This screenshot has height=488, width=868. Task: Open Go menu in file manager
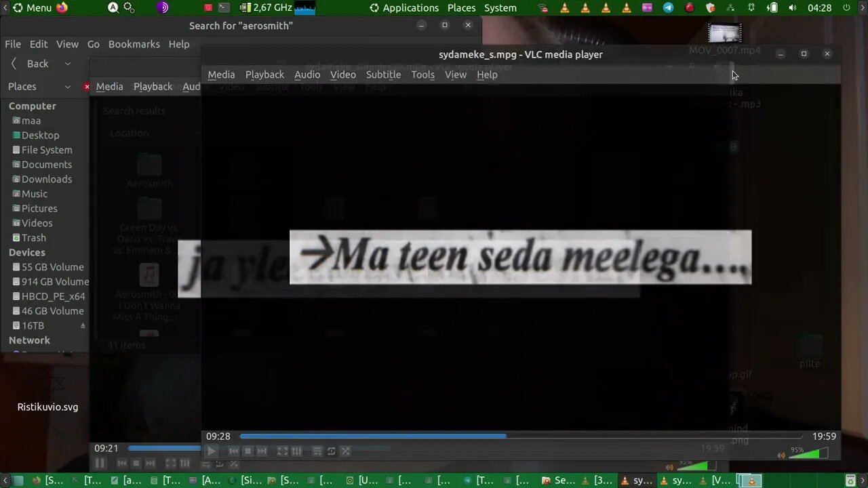click(x=93, y=44)
